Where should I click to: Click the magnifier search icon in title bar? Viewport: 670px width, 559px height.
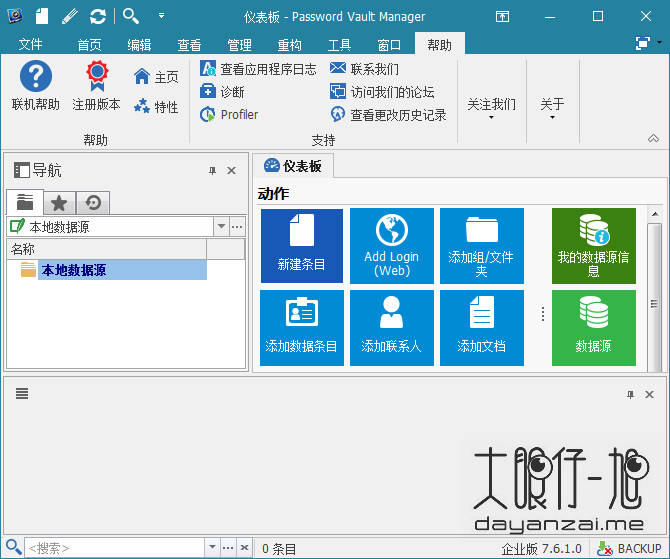(x=131, y=16)
